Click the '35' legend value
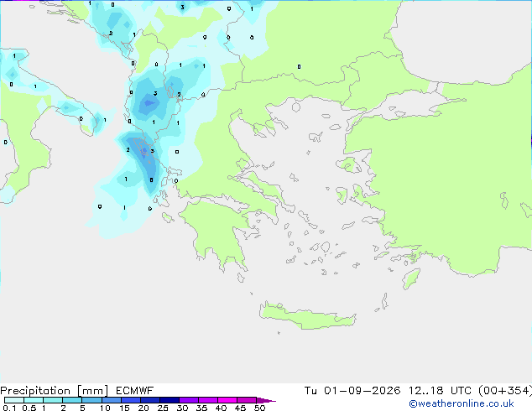 (201, 408)
